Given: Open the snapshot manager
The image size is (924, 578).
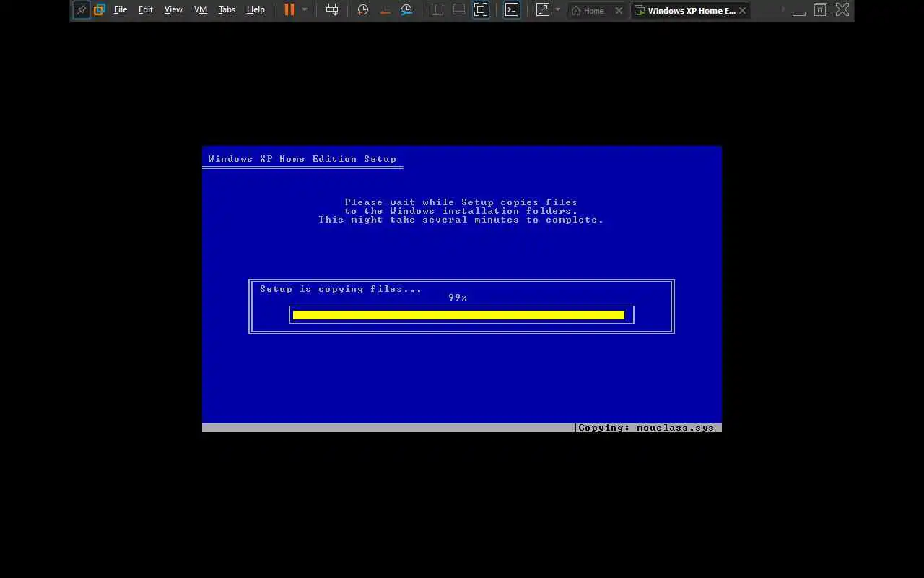Looking at the screenshot, I should pos(407,10).
